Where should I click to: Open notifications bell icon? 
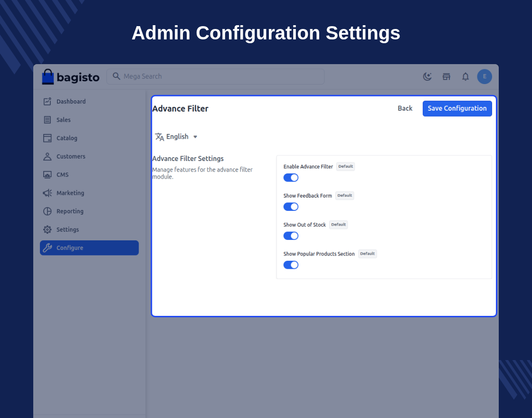[x=465, y=76]
